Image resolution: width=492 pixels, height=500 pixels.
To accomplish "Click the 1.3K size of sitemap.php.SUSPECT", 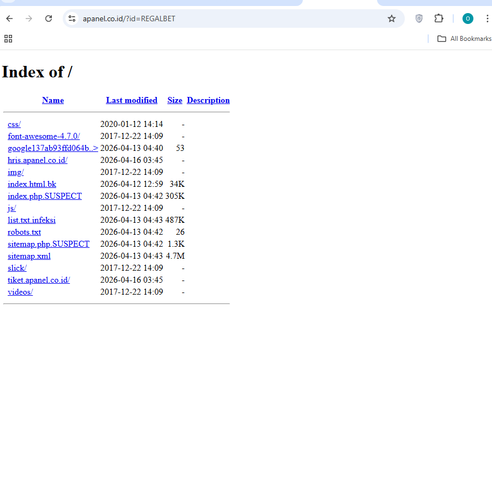I will pos(176,244).
